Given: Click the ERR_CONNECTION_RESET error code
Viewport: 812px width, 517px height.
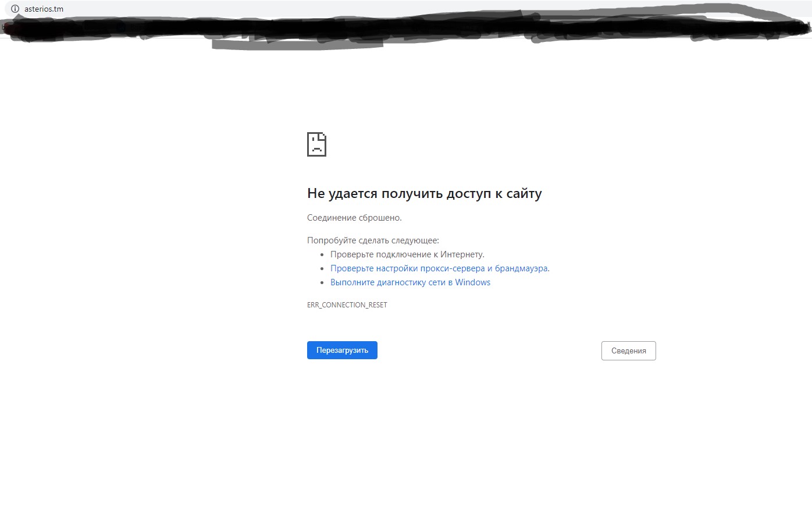Looking at the screenshot, I should click(x=347, y=305).
